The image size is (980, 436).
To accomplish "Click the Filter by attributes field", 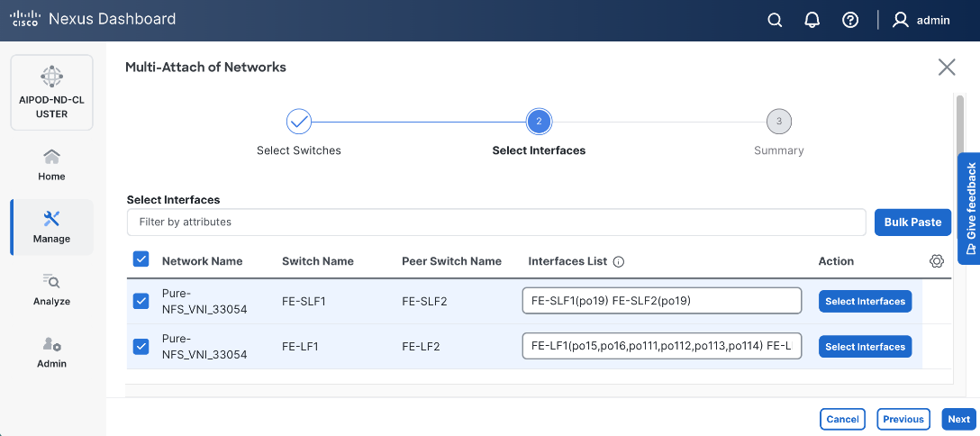I will coord(496,223).
